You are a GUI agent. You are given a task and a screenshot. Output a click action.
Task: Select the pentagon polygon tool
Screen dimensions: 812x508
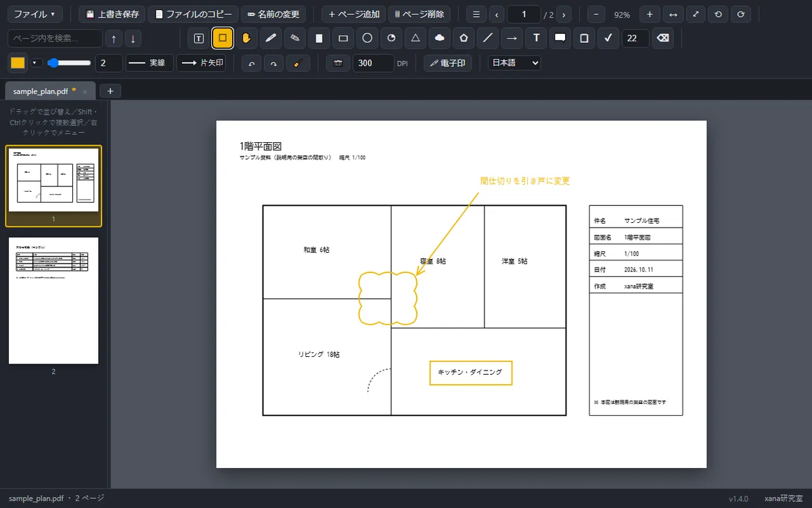tap(464, 38)
